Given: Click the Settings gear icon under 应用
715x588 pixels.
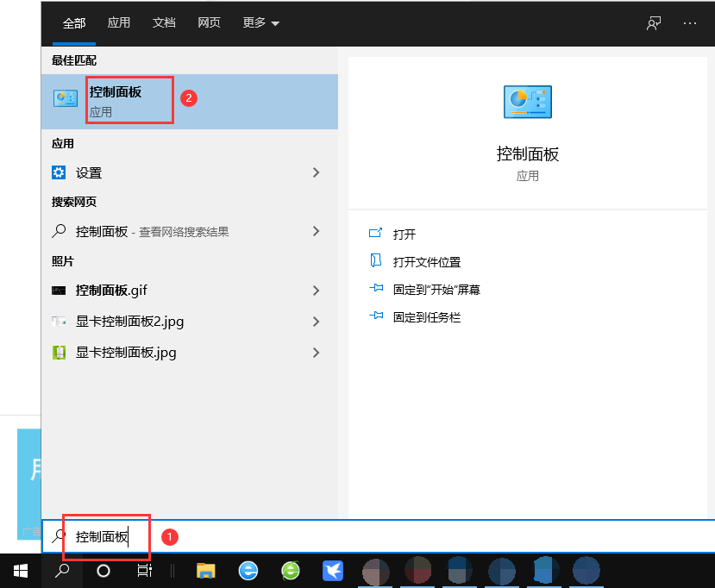Looking at the screenshot, I should point(59,172).
